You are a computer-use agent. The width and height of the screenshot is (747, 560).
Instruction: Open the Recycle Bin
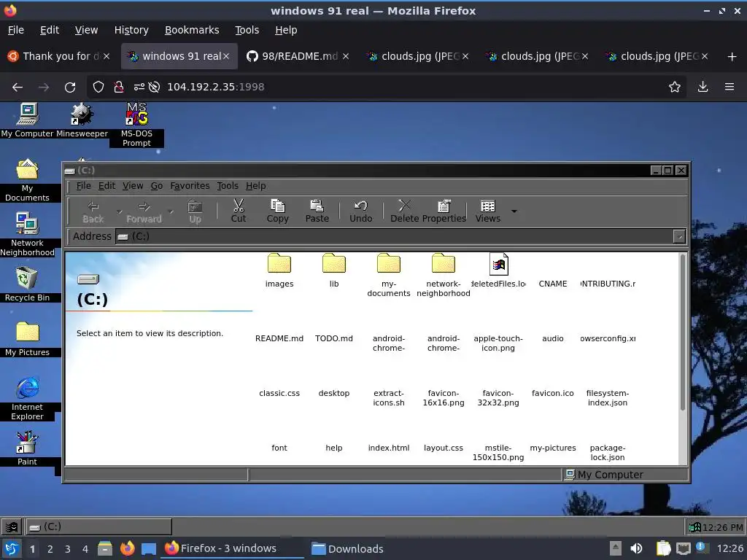[x=27, y=284]
